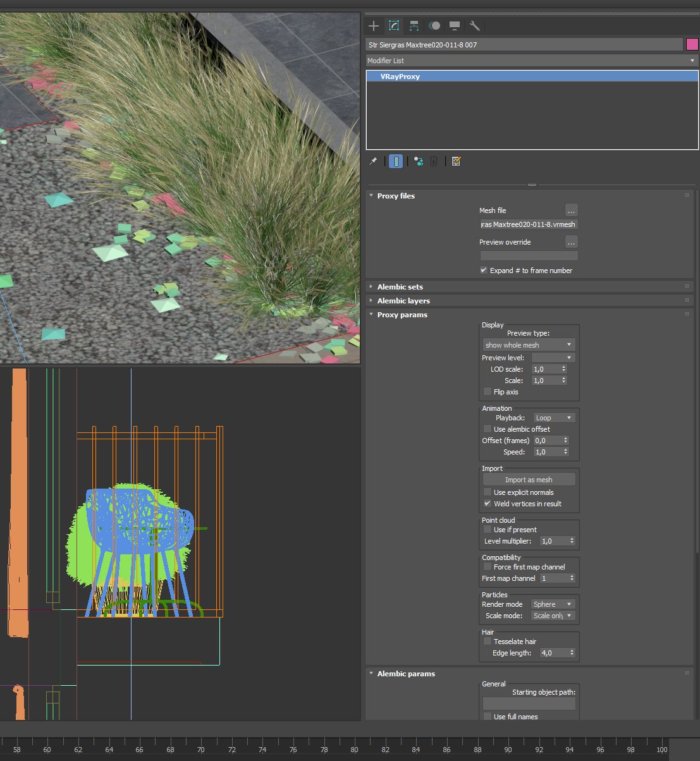Click frame 84 on the timeline
This screenshot has width=700, height=761.
point(415,750)
